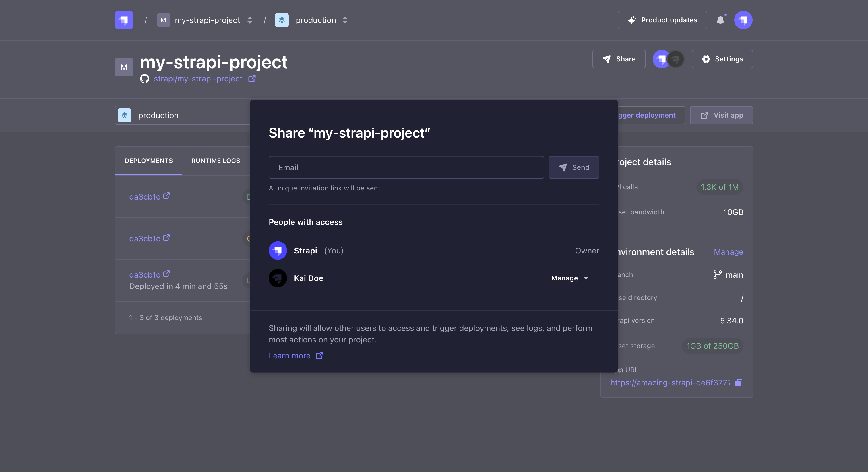The image size is (868, 472).
Task: Click the production layers icon in breadcrumb
Action: coord(282,20)
